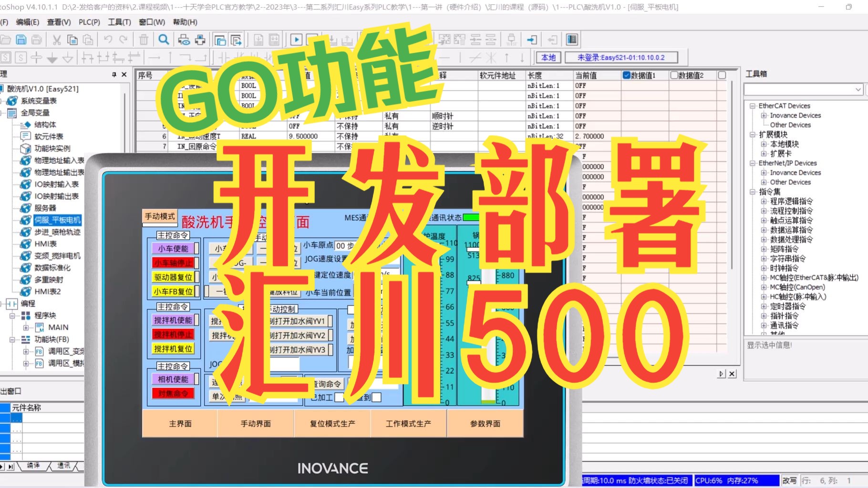
Task: Click the blue login arrow icon
Action: click(532, 40)
